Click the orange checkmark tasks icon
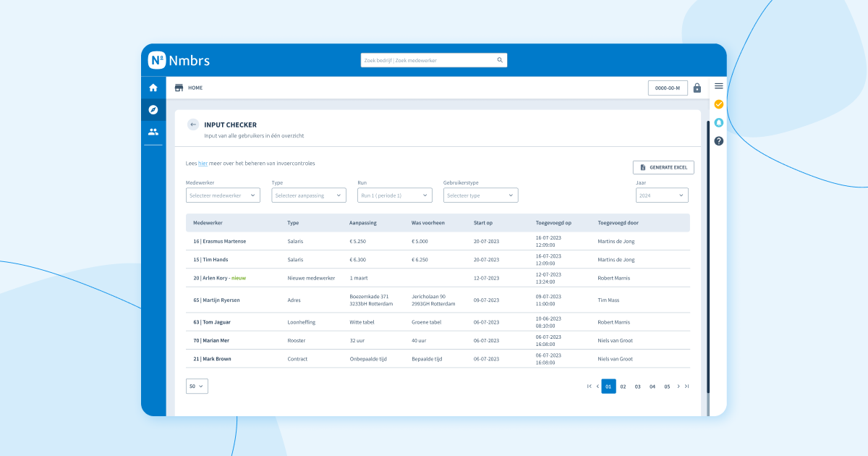 coord(718,104)
